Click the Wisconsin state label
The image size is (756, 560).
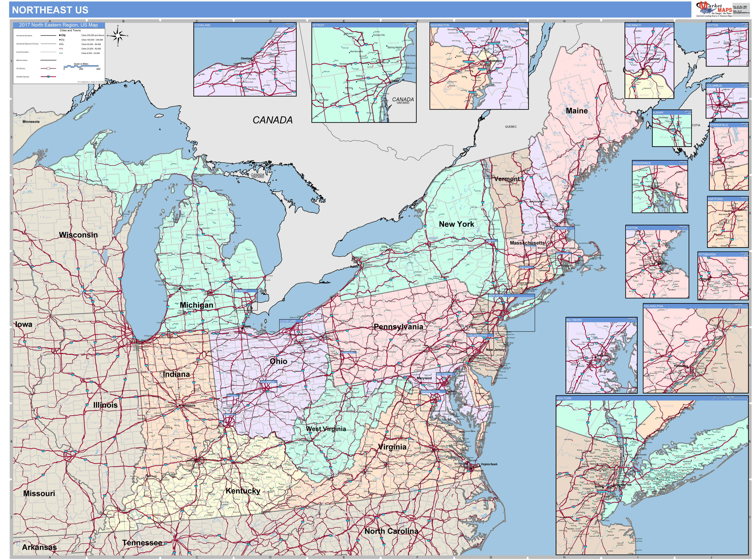click(78, 235)
